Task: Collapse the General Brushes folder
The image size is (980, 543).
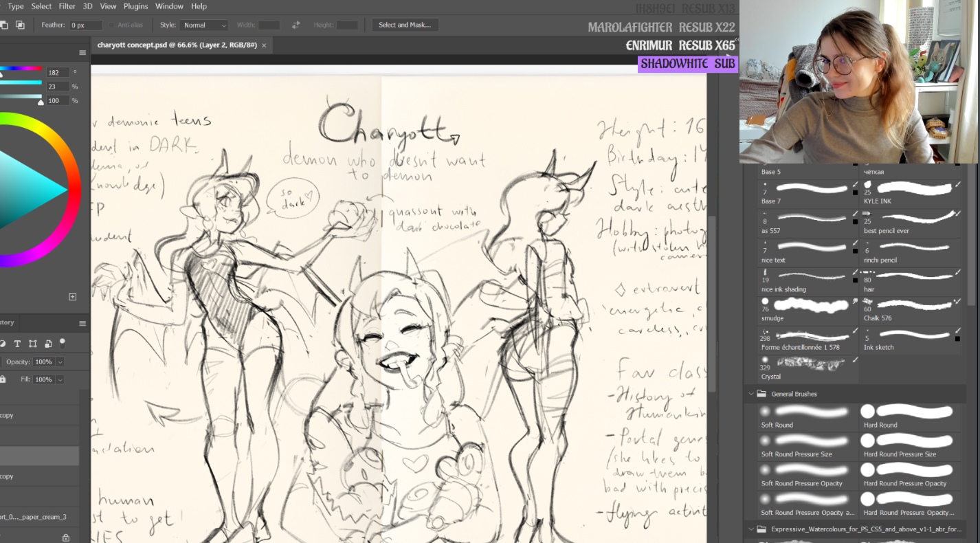Action: [750, 394]
